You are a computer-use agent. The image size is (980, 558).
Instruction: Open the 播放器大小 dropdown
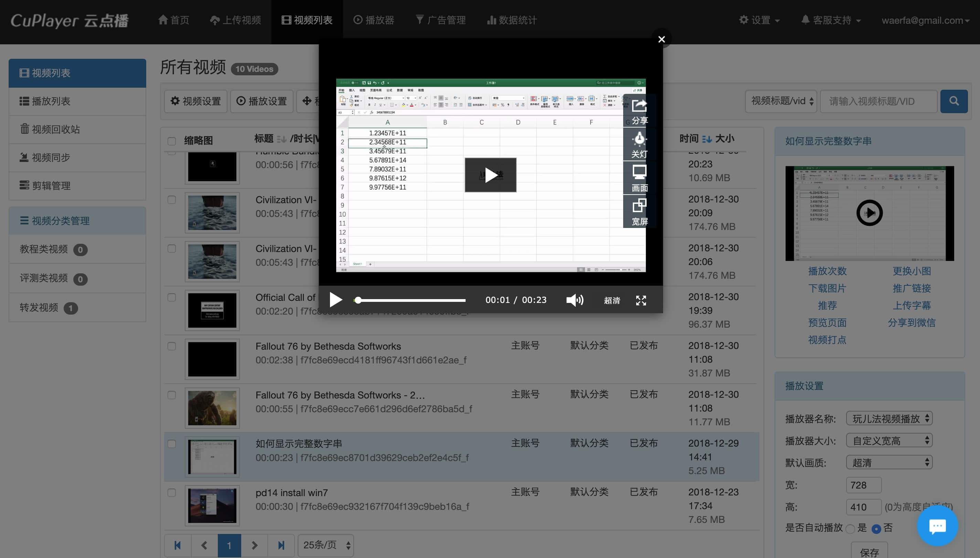pyautogui.click(x=889, y=441)
